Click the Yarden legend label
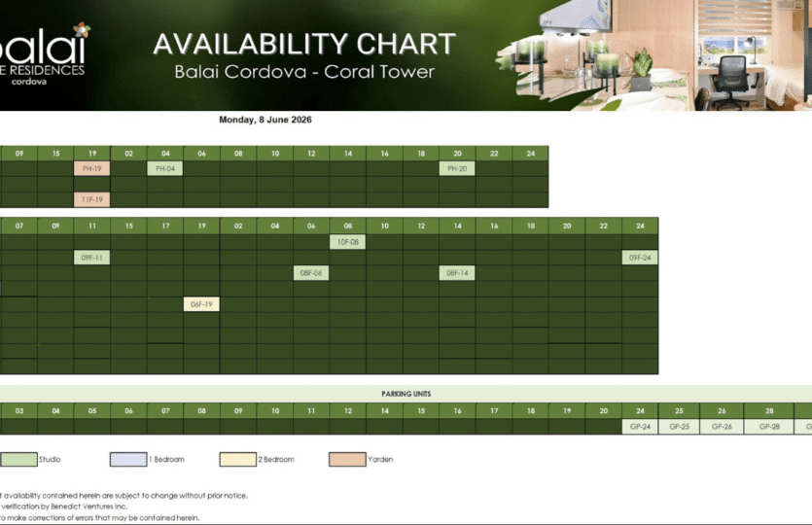Viewport: 812px width, 525px height. pyautogui.click(x=380, y=459)
